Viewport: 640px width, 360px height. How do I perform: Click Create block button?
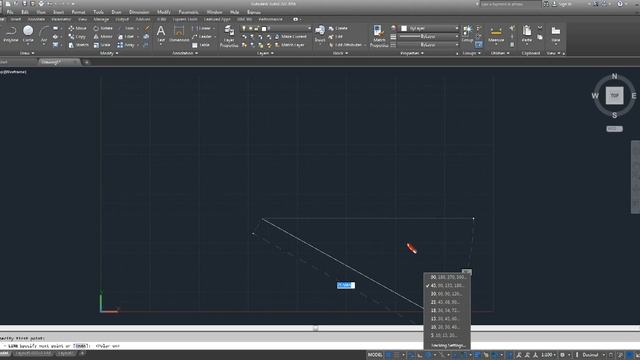pos(338,28)
